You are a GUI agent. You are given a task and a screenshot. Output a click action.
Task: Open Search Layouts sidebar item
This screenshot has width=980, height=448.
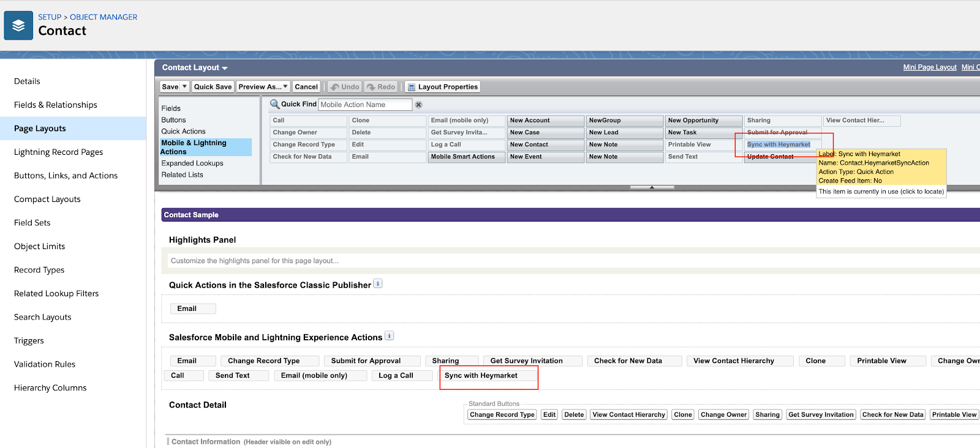(42, 317)
